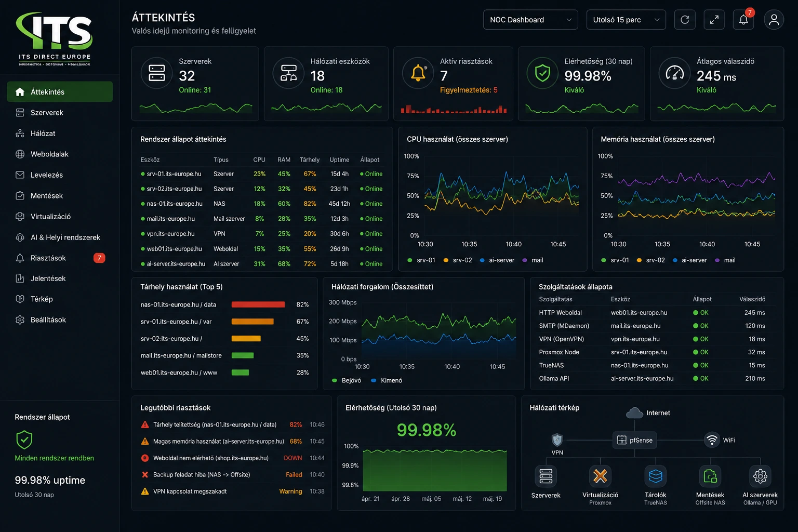Toggle srv-01 series in CPU chart legend
Image resolution: width=798 pixels, height=532 pixels.
421,260
